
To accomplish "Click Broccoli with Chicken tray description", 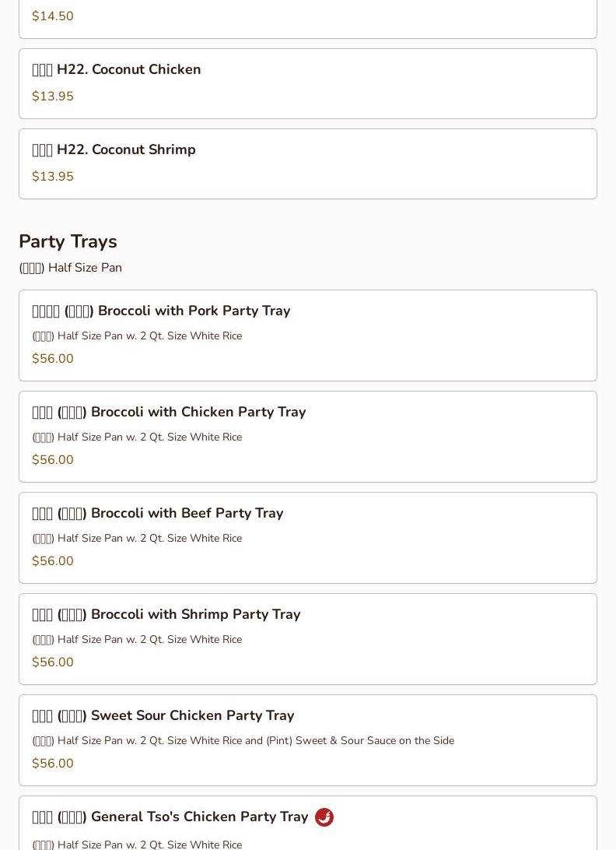I will click(x=137, y=437).
